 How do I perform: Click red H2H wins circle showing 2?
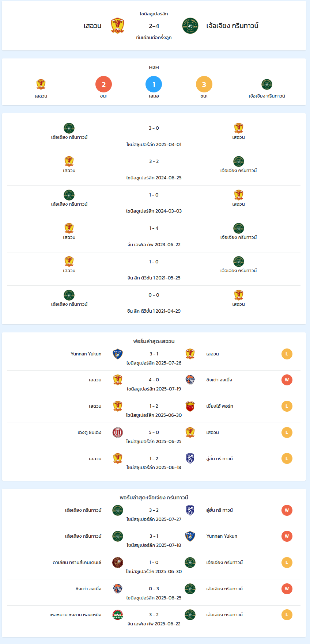[x=103, y=84]
